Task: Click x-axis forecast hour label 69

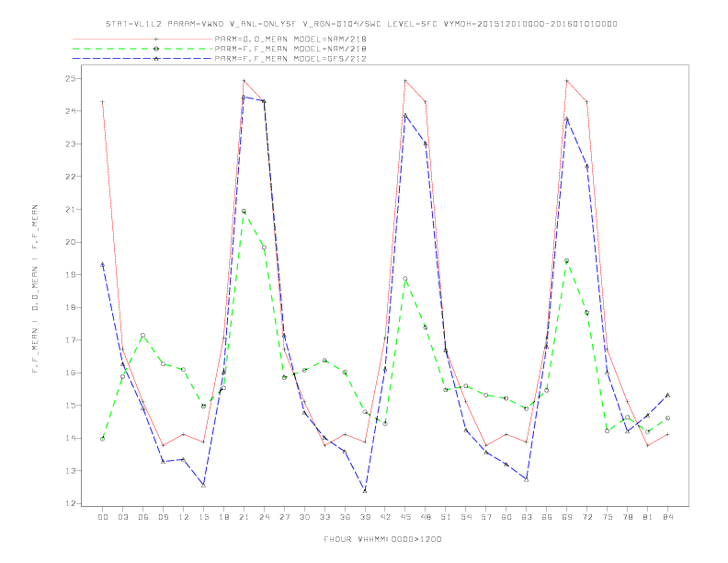Action: coord(567,517)
